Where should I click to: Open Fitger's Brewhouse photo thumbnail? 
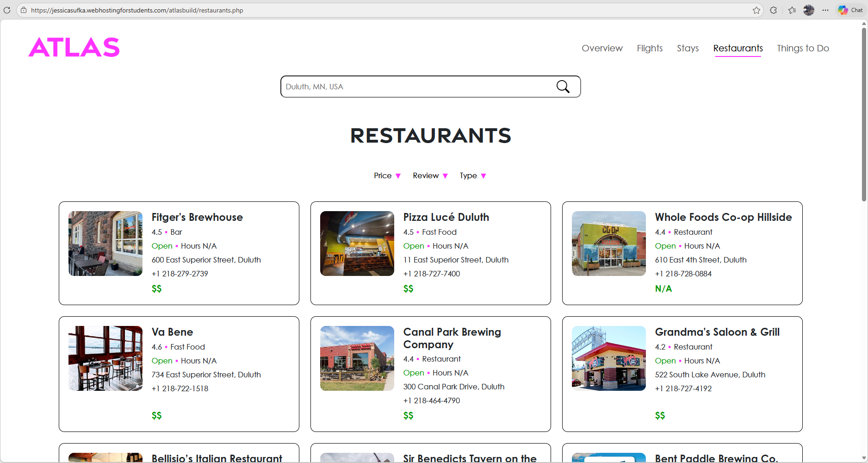click(105, 244)
